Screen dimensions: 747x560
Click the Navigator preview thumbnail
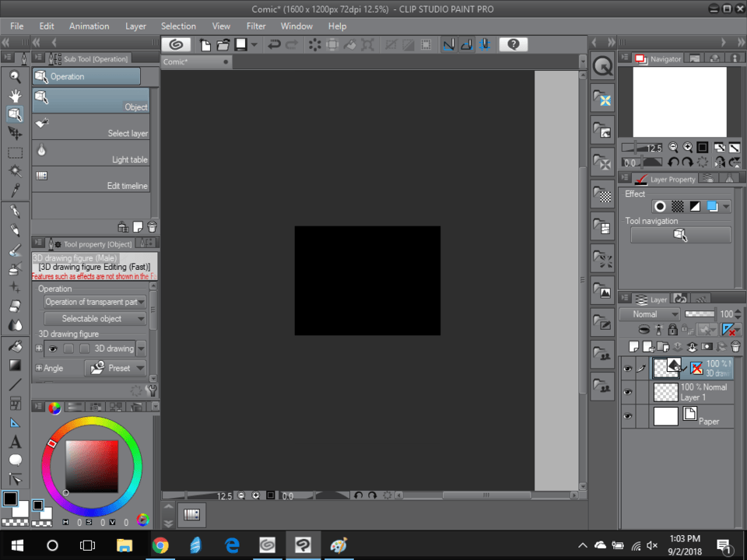(x=679, y=102)
